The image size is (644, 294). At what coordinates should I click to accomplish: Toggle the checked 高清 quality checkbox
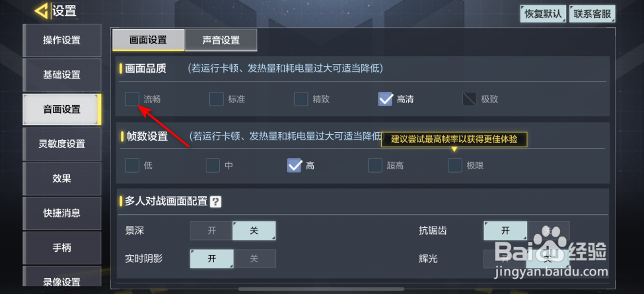coord(385,99)
